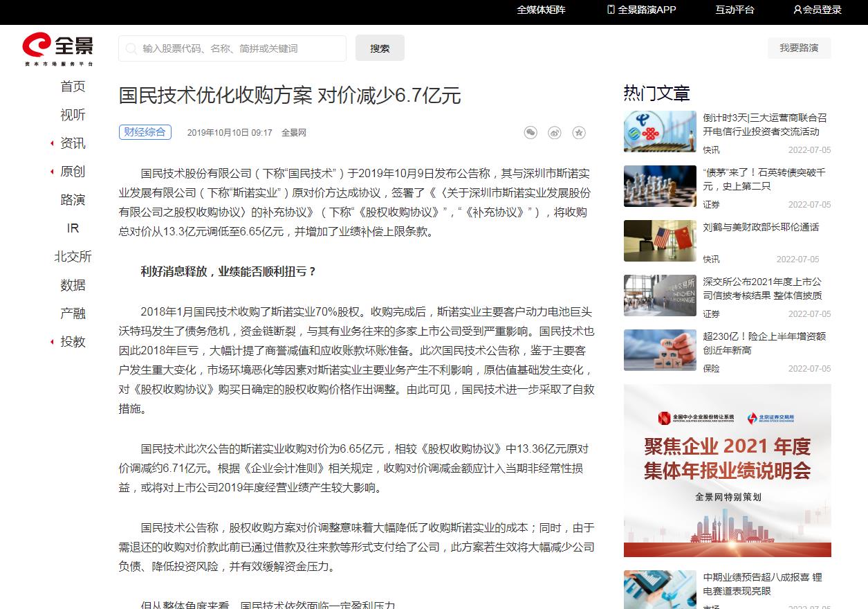Open article 倒计时3天 三大运营商联合召开

point(765,125)
